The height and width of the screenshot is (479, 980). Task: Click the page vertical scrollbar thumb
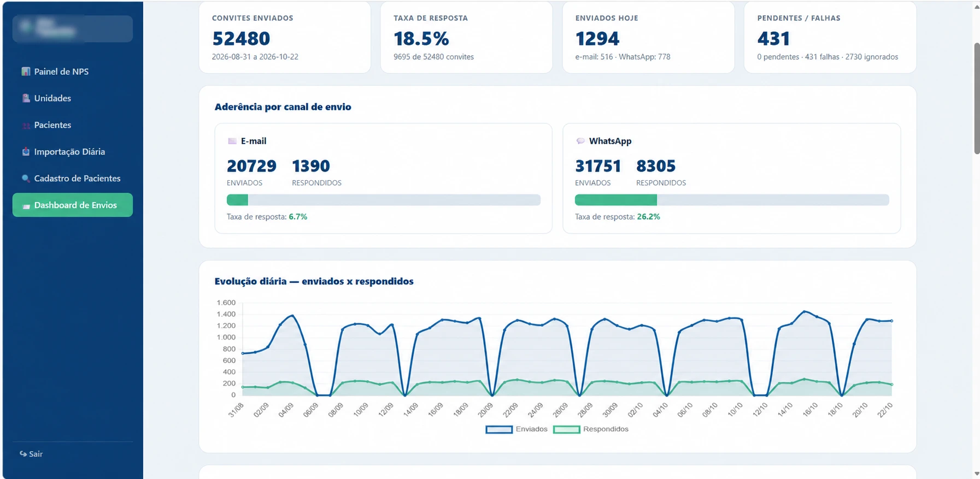coord(977,98)
